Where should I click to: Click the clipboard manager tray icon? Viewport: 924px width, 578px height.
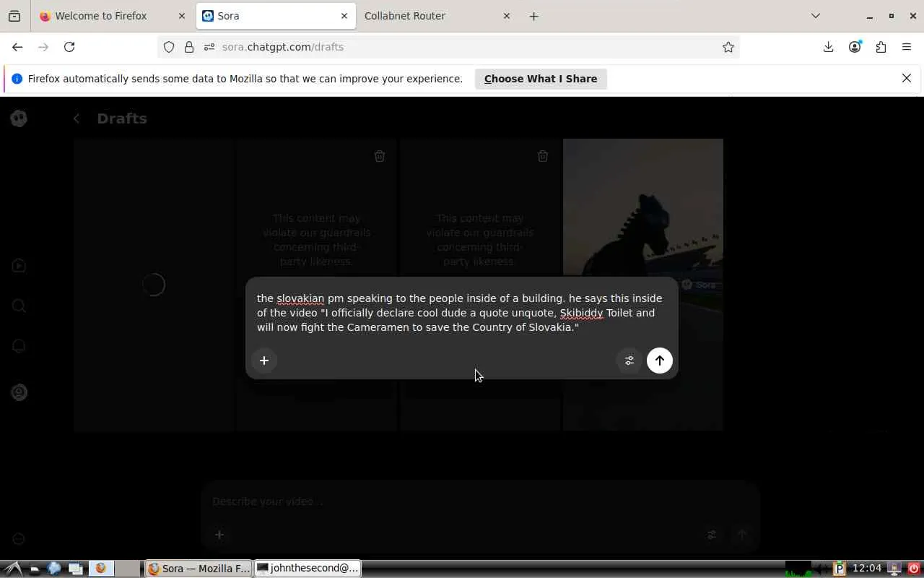pyautogui.click(x=840, y=569)
